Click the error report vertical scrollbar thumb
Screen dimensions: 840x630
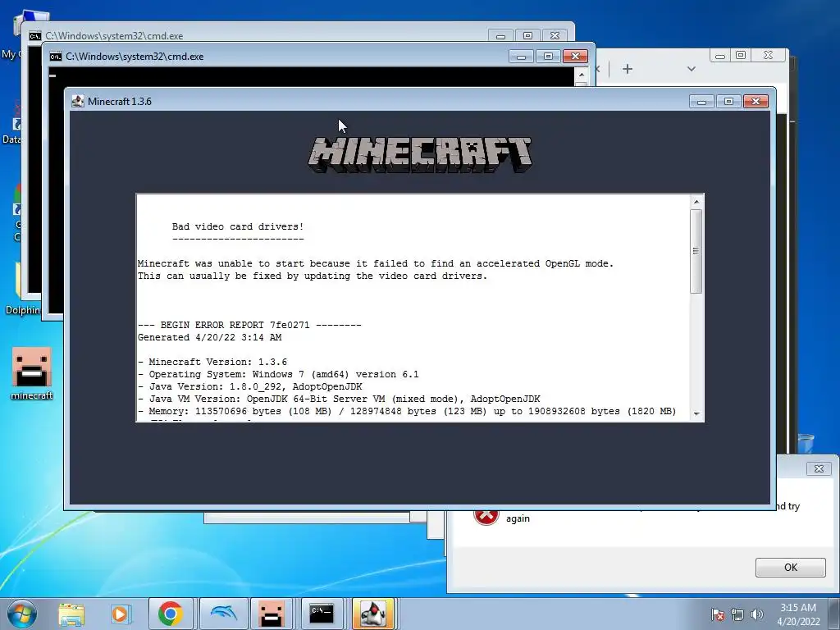click(696, 251)
